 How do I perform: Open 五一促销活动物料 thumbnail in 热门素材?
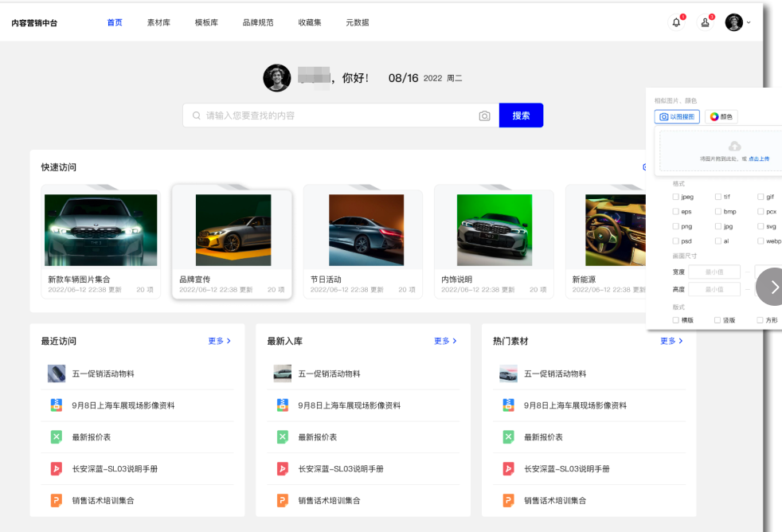pos(508,374)
